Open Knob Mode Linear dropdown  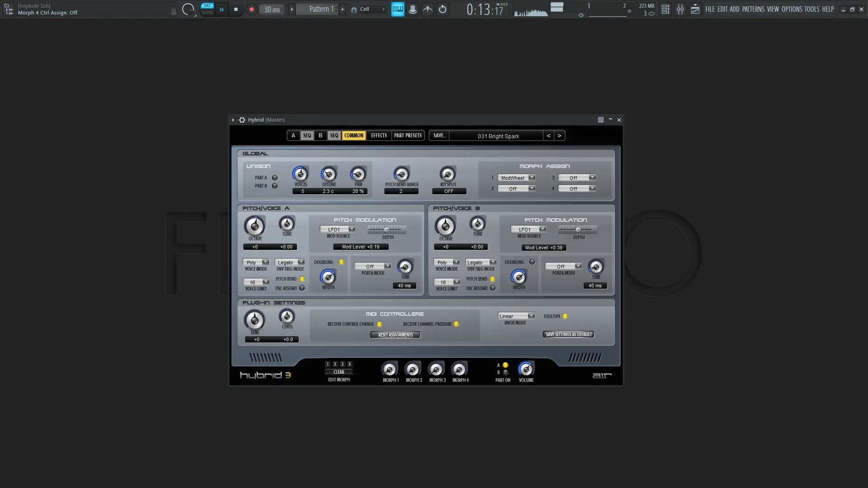tap(516, 316)
